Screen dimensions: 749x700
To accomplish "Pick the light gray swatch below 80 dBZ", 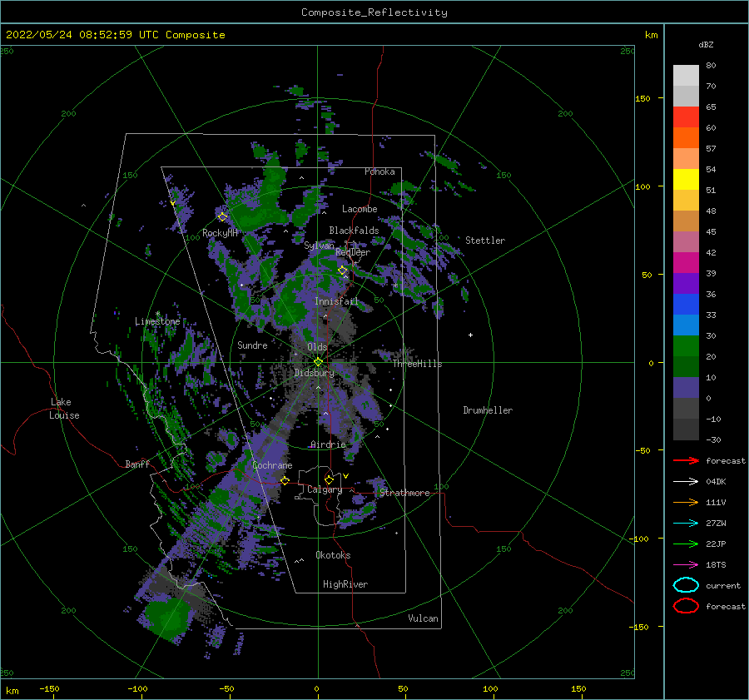I will point(686,75).
